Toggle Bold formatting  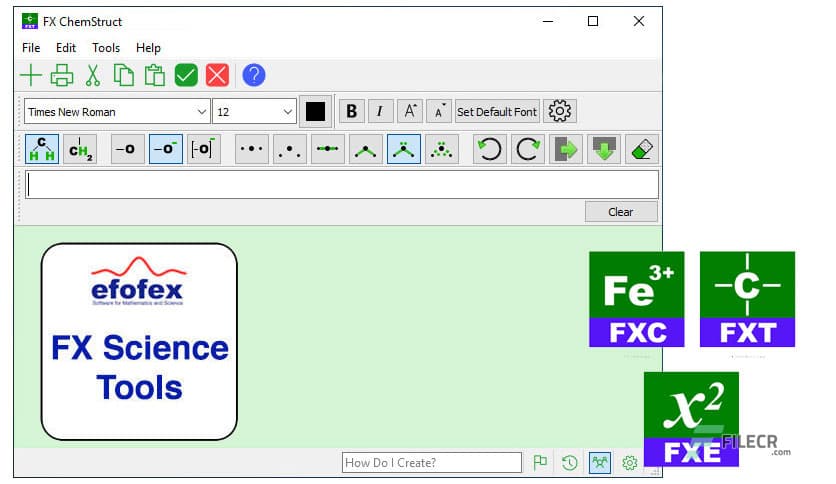click(351, 111)
